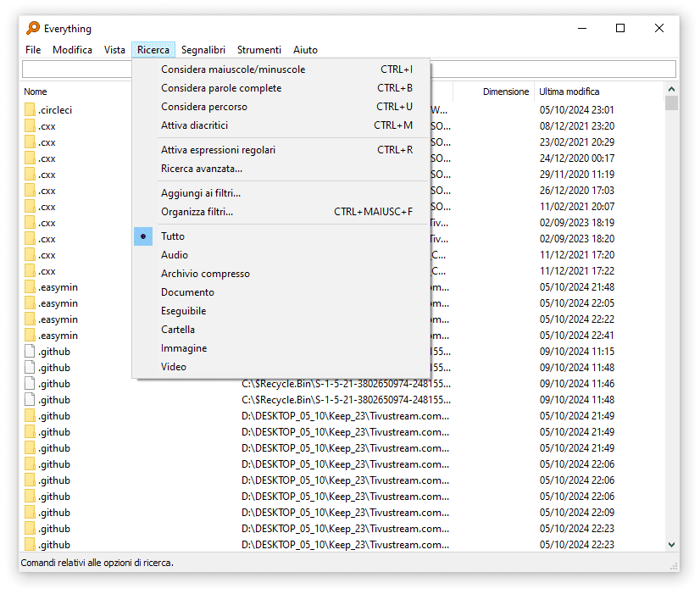The width and height of the screenshot is (700, 594).
Task: Open the File menu
Action: click(x=33, y=50)
